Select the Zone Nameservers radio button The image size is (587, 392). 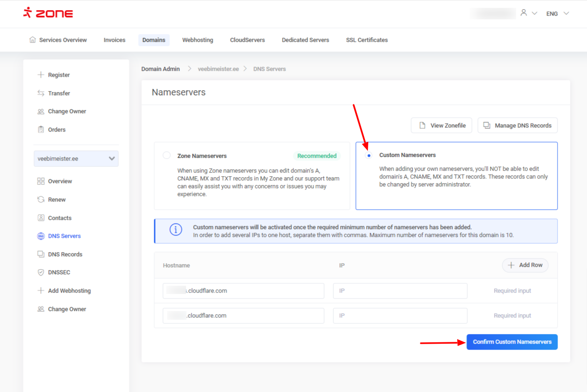pyautogui.click(x=167, y=156)
